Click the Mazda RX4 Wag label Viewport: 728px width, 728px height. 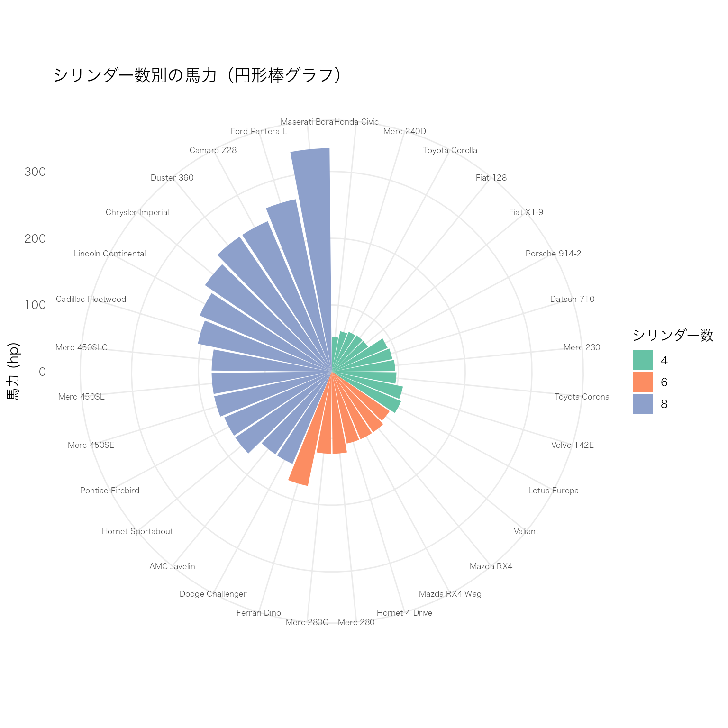(x=450, y=594)
